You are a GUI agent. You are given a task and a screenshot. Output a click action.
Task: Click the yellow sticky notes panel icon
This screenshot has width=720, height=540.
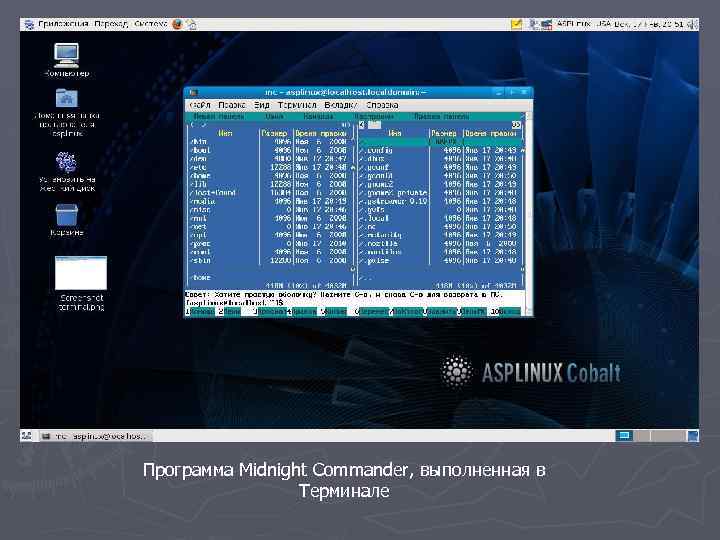coord(516,24)
